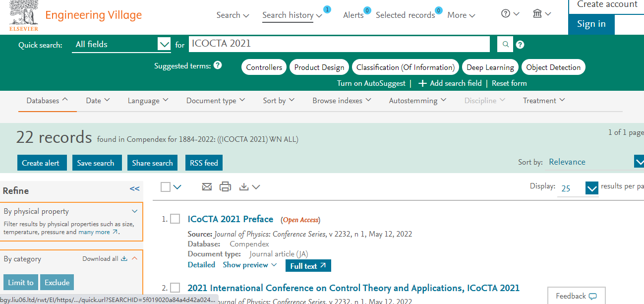Click the print results printer icon
Image resolution: width=644 pixels, height=304 pixels.
click(225, 186)
